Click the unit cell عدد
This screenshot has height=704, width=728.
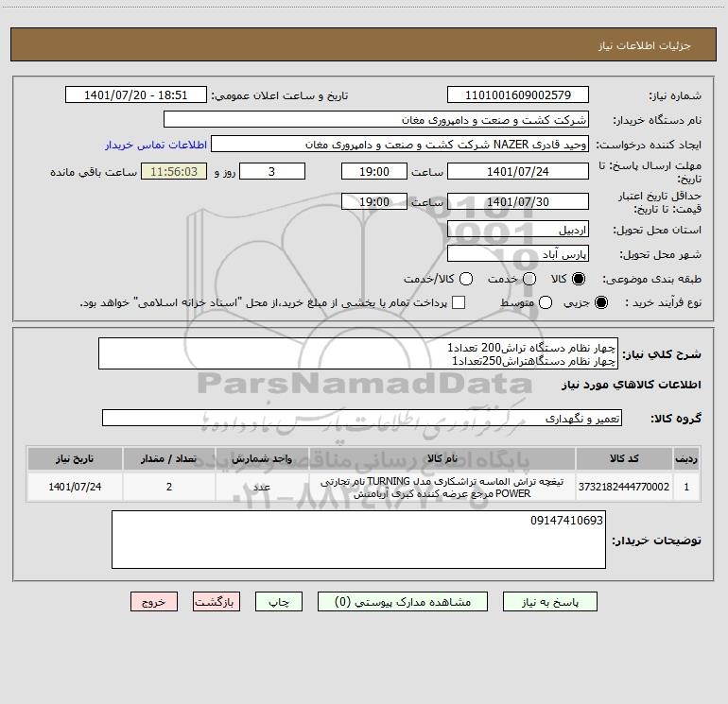pyautogui.click(x=262, y=487)
